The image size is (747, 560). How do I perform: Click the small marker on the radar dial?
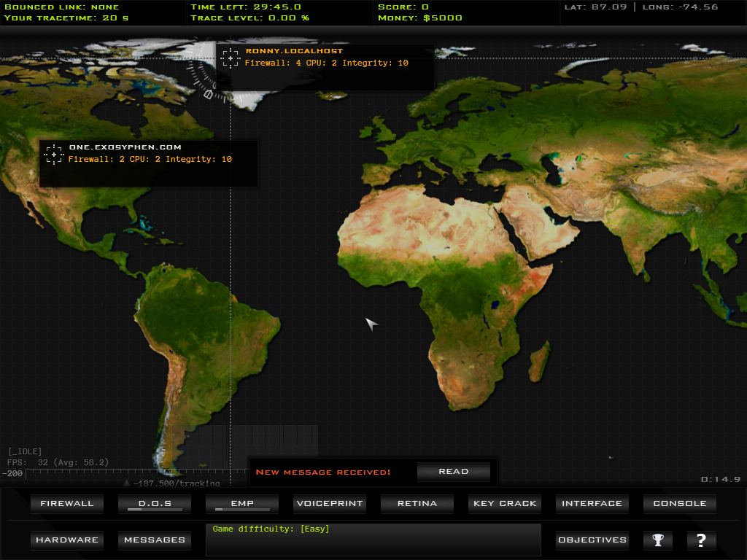tap(208, 93)
